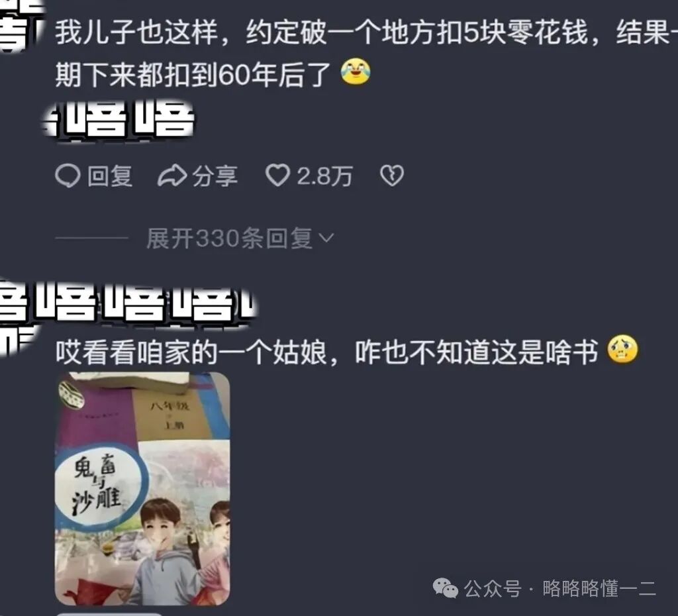This screenshot has height=616, width=678.
Task: Click the share arrow icon
Action: tap(171, 176)
